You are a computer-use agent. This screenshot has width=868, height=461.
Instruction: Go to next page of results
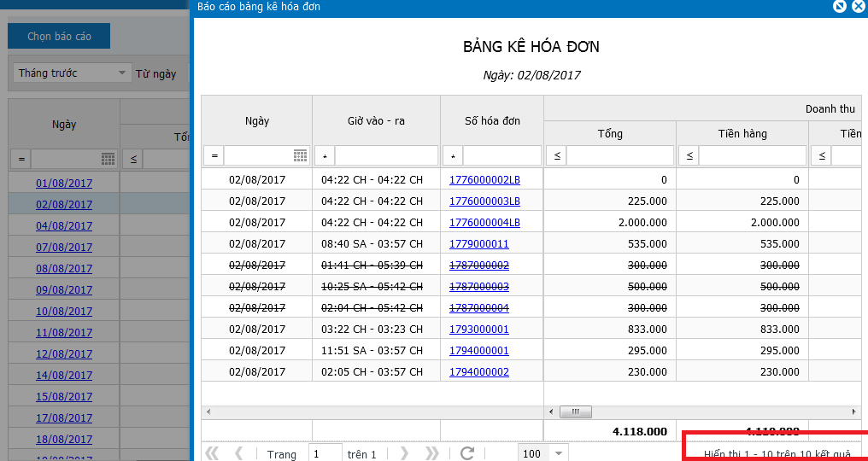pos(404,454)
